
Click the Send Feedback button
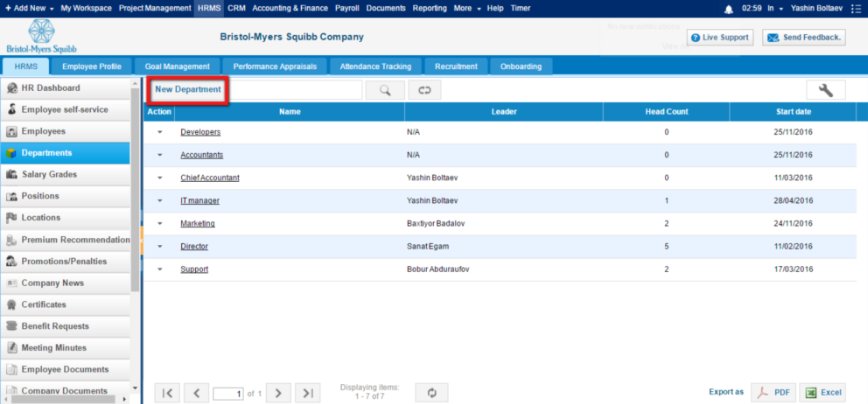[804, 38]
